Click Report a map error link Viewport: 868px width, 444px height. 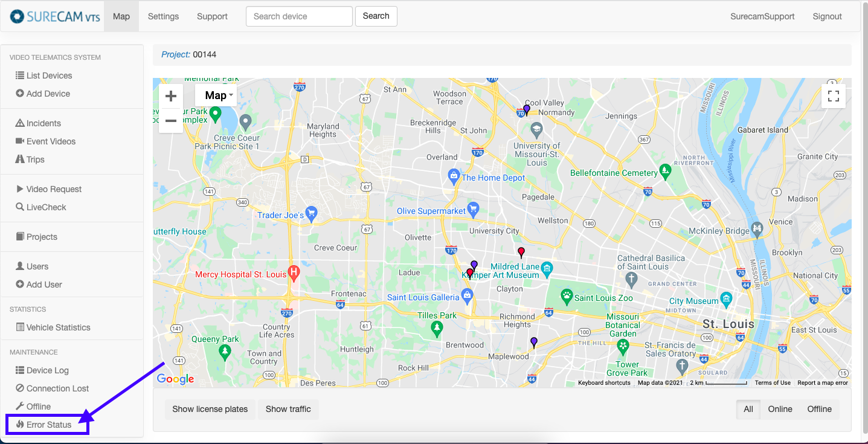(x=823, y=383)
